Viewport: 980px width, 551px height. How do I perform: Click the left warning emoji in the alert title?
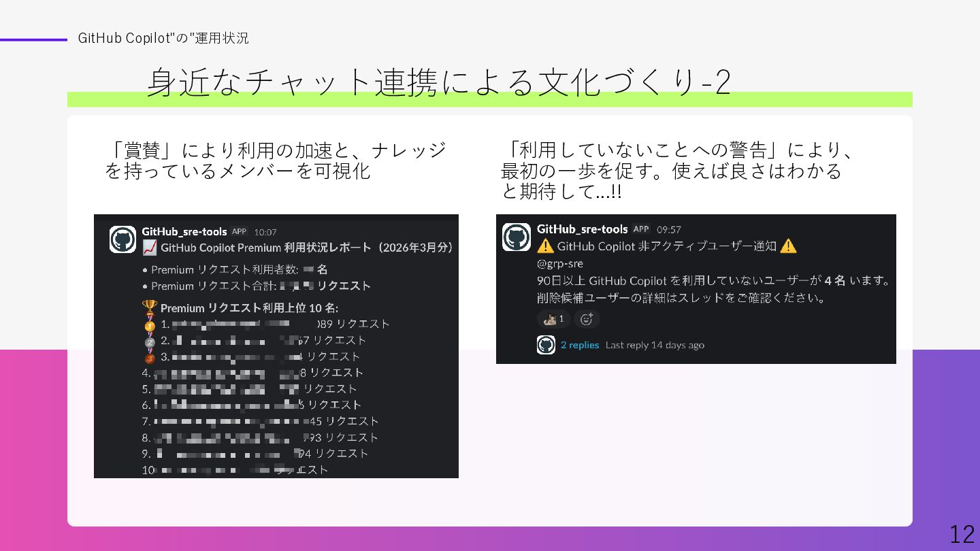545,246
